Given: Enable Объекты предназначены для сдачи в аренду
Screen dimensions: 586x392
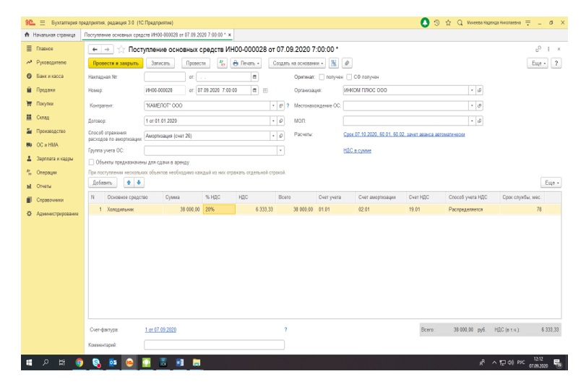Looking at the screenshot, I should [x=91, y=162].
